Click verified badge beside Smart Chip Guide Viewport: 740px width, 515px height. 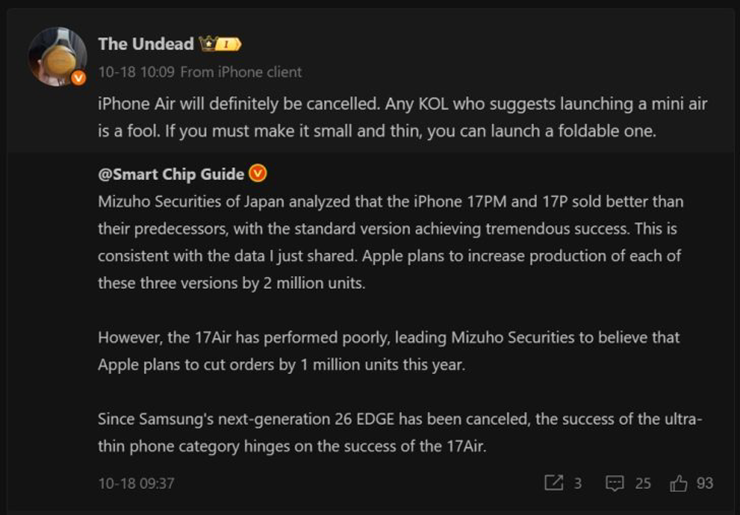(258, 174)
